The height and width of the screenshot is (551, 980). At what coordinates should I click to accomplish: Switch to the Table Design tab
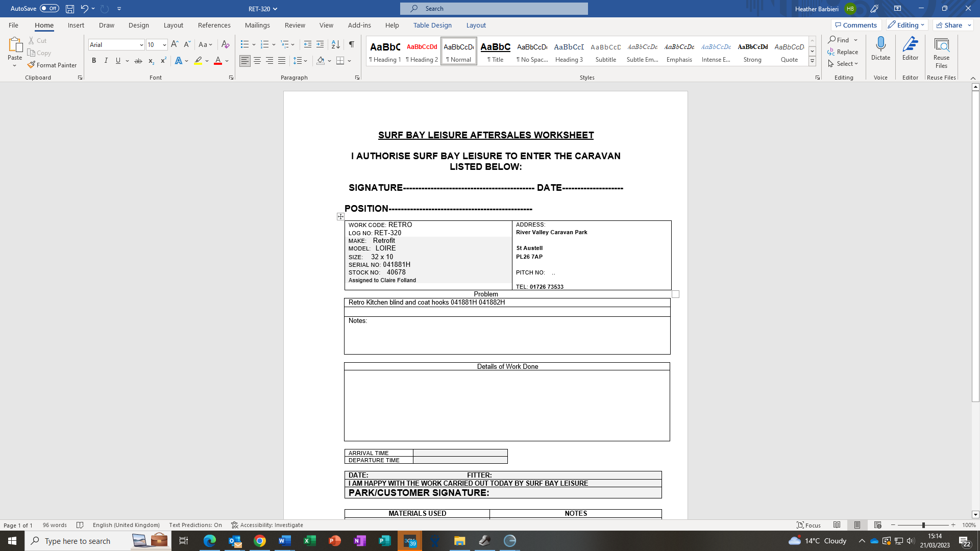pyautogui.click(x=432, y=25)
